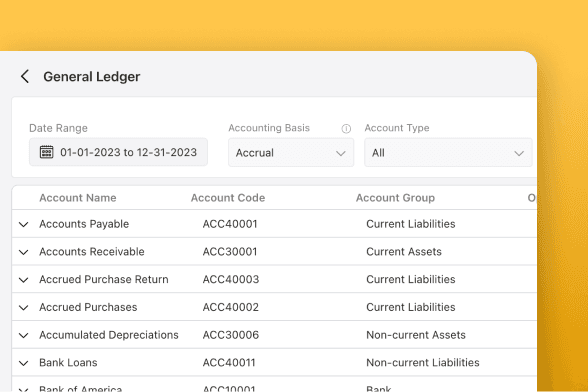
Task: Sort by the Account Group column header
Action: [x=395, y=198]
